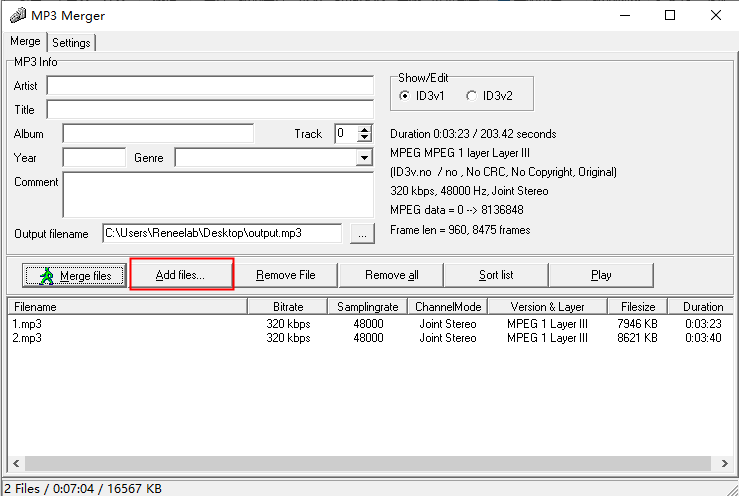Sort by the ChannelMode column header

(x=448, y=307)
